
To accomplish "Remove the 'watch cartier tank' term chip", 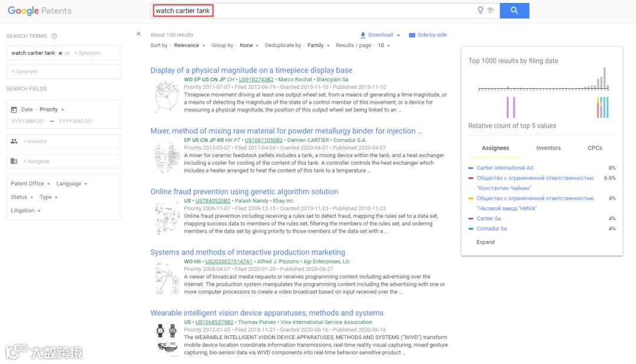I will (61, 53).
